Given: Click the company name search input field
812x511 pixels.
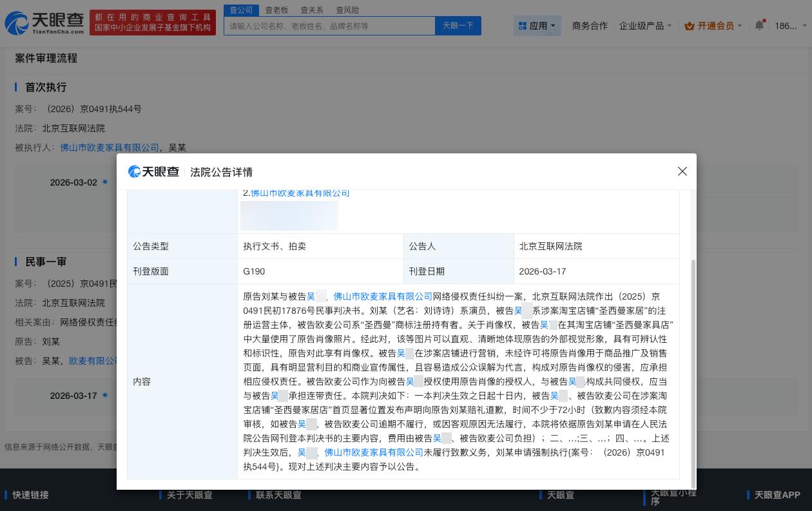Looking at the screenshot, I should click(329, 26).
